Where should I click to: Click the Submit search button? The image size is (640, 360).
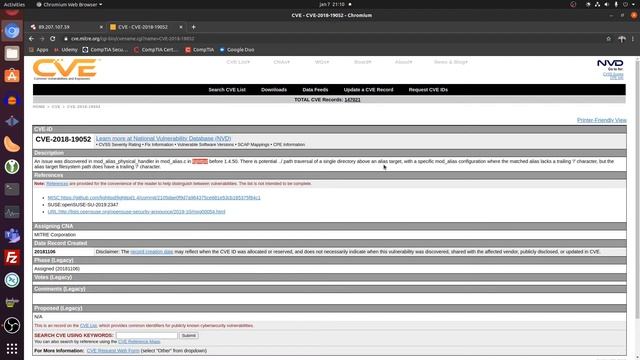189,336
